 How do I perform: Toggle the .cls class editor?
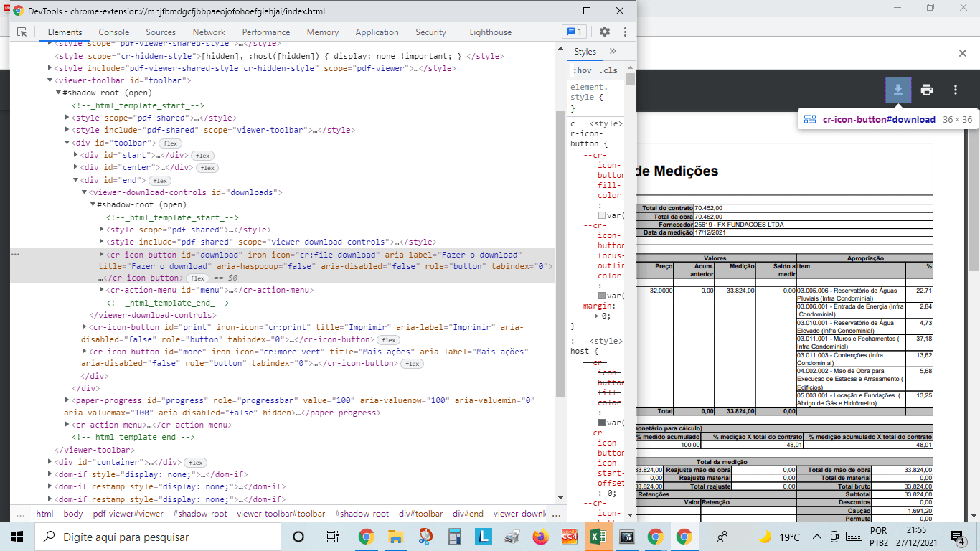[607, 70]
